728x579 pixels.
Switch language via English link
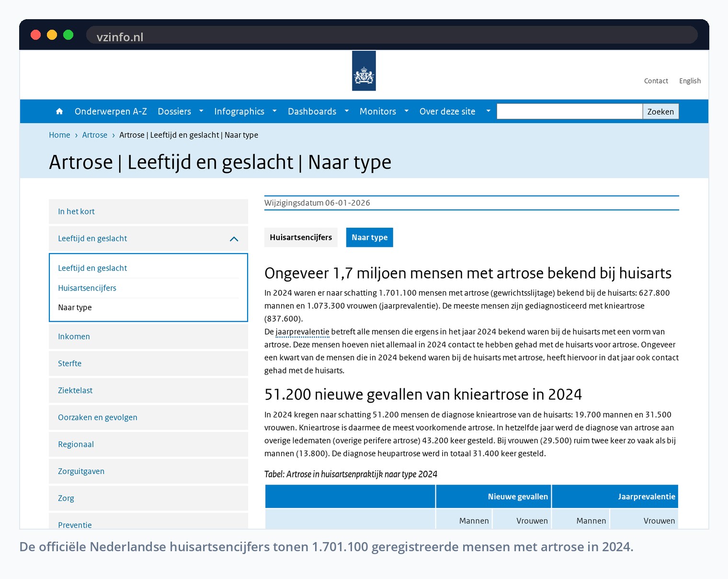[690, 81]
